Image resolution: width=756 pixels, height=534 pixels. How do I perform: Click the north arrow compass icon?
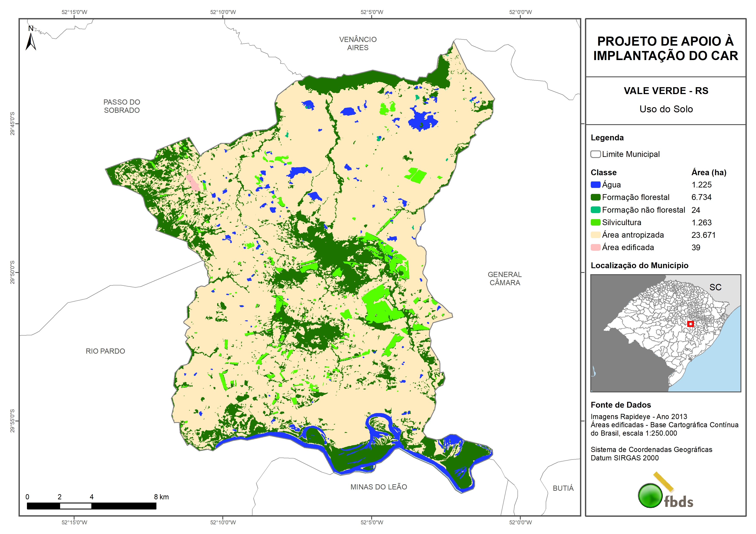[x=31, y=39]
